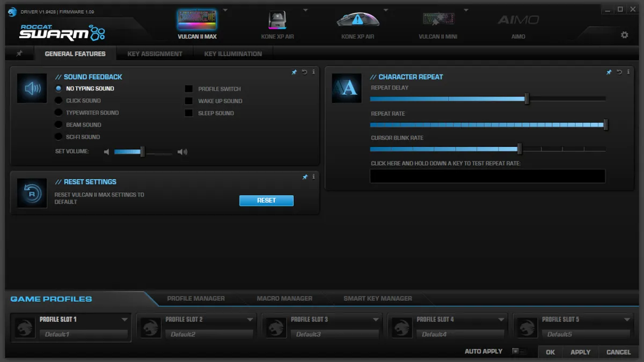Switch to the Key Illumination tab
This screenshot has width=644, height=362.
click(232, 53)
